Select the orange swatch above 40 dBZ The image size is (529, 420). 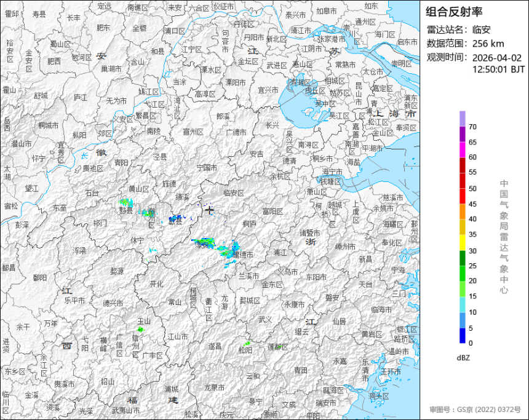[x=462, y=212]
